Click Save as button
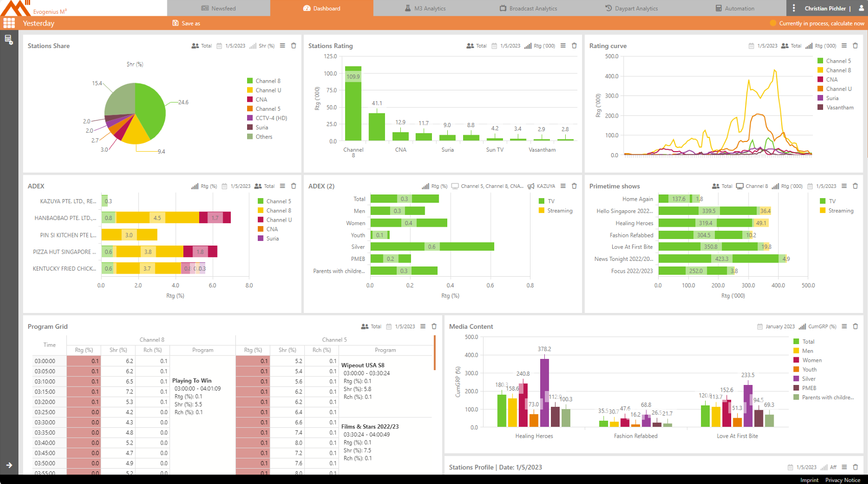Image resolution: width=868 pixels, height=484 pixels. pyautogui.click(x=186, y=23)
